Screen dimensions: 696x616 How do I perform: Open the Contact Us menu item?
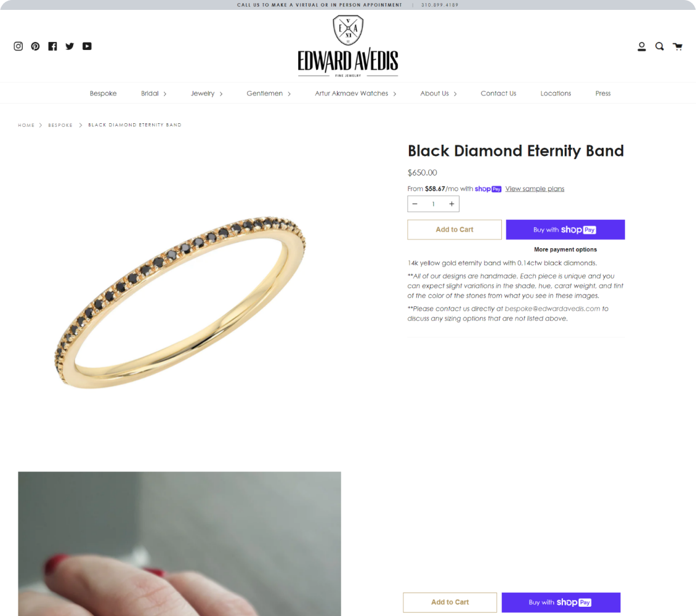[498, 94]
